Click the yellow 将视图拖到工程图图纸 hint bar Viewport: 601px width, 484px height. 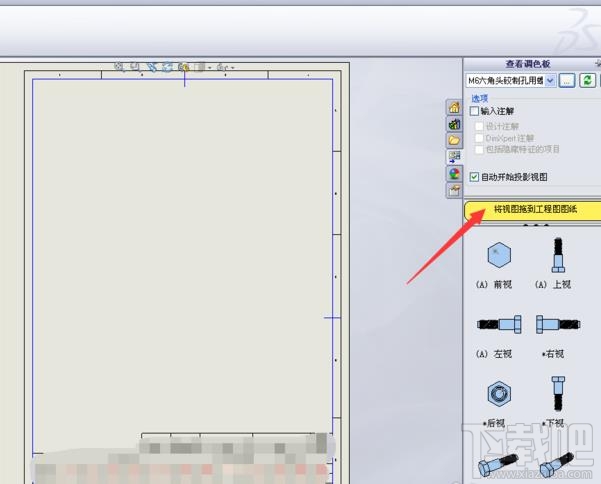533,210
